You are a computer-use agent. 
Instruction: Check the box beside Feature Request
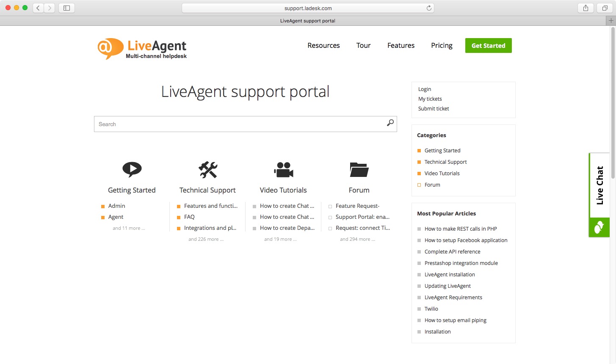(x=331, y=206)
